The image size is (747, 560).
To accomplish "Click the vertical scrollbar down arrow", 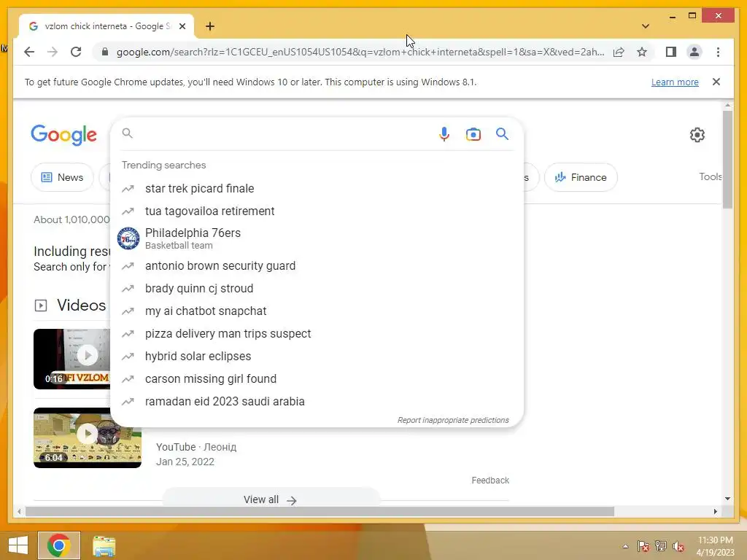I will (x=727, y=499).
